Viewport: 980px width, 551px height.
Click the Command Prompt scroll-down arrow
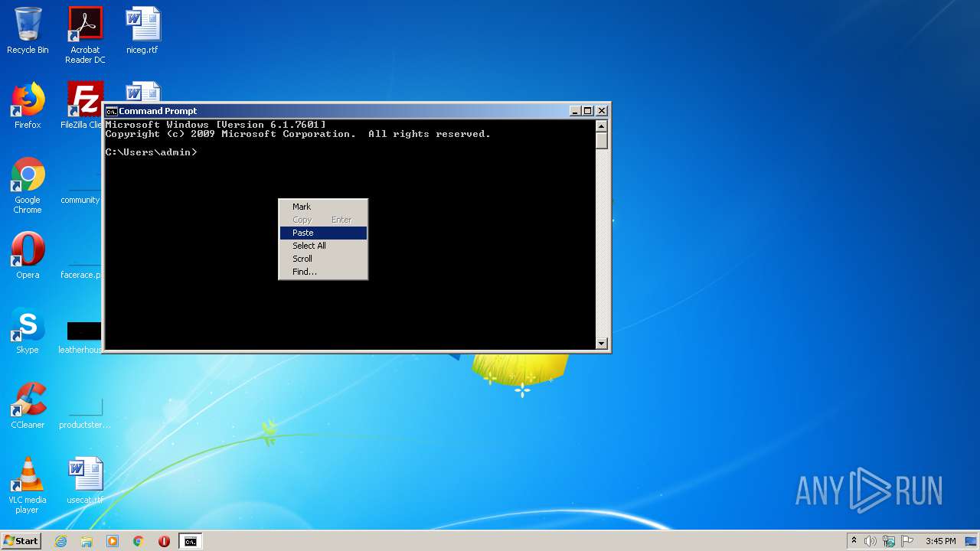tap(602, 344)
